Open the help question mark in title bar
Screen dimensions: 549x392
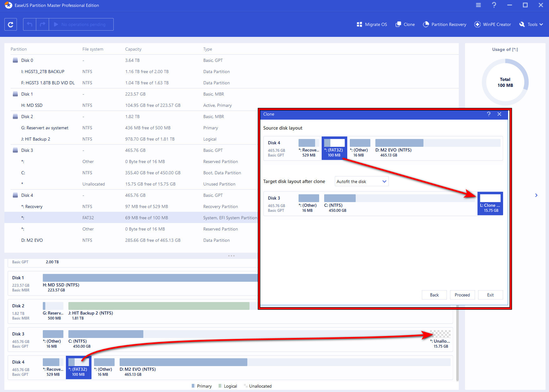tap(494, 5)
